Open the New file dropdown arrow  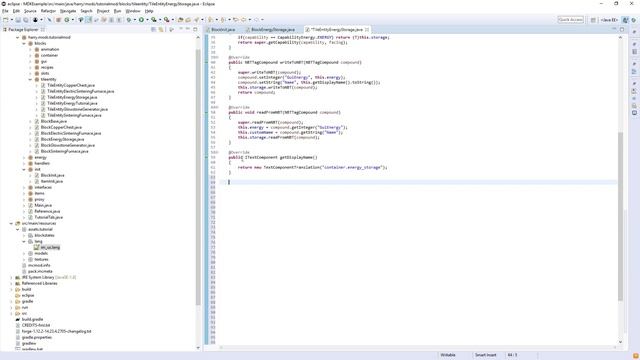(x=11, y=20)
